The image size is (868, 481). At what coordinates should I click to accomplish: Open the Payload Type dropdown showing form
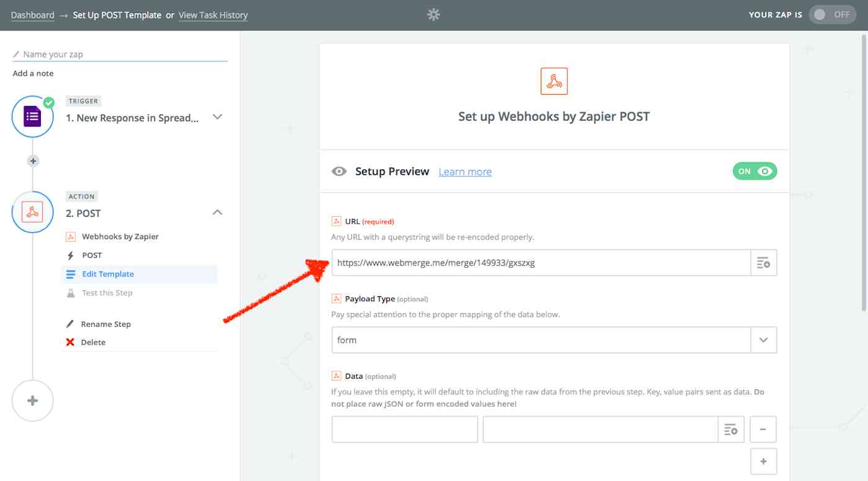click(763, 340)
